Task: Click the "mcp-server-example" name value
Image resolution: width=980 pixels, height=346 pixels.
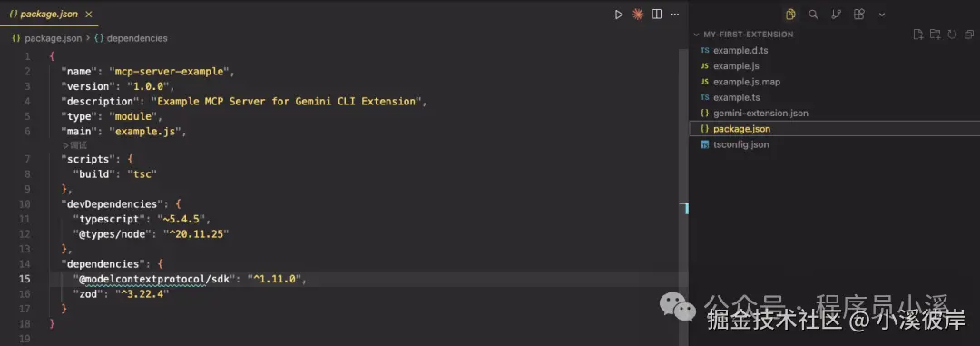Action: (x=170, y=72)
